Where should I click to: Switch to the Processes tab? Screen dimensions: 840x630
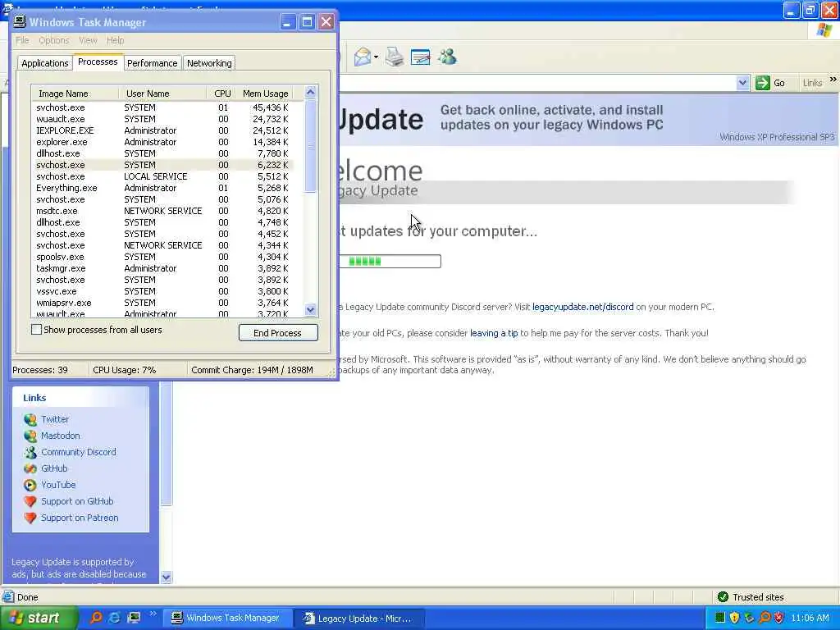point(98,62)
